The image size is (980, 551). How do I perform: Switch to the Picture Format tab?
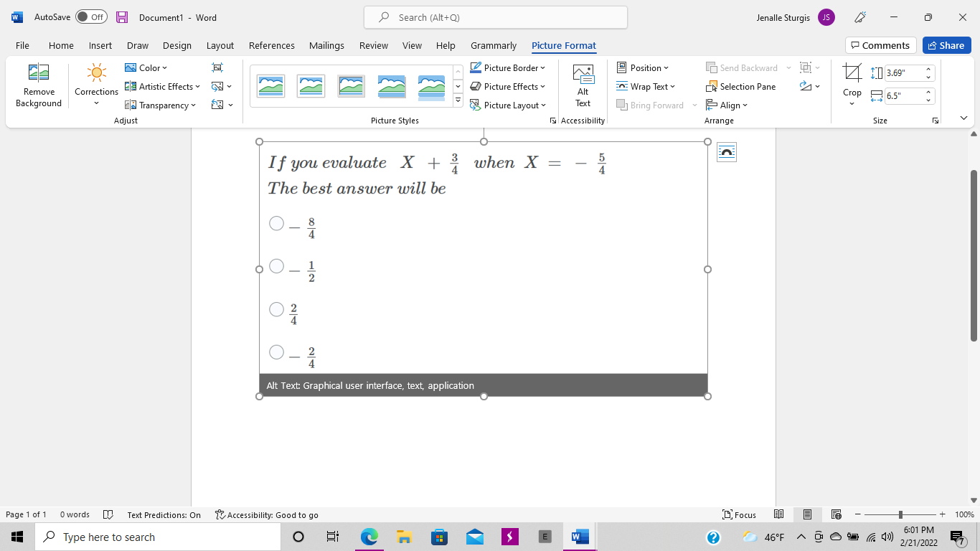[564, 45]
